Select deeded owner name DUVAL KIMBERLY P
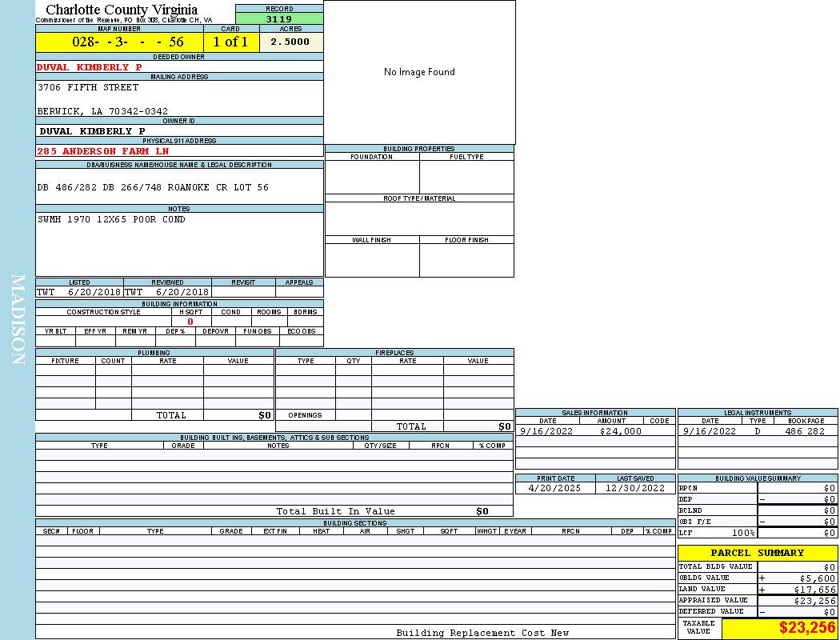Image resolution: width=840 pixels, height=640 pixels. pyautogui.click(x=90, y=67)
